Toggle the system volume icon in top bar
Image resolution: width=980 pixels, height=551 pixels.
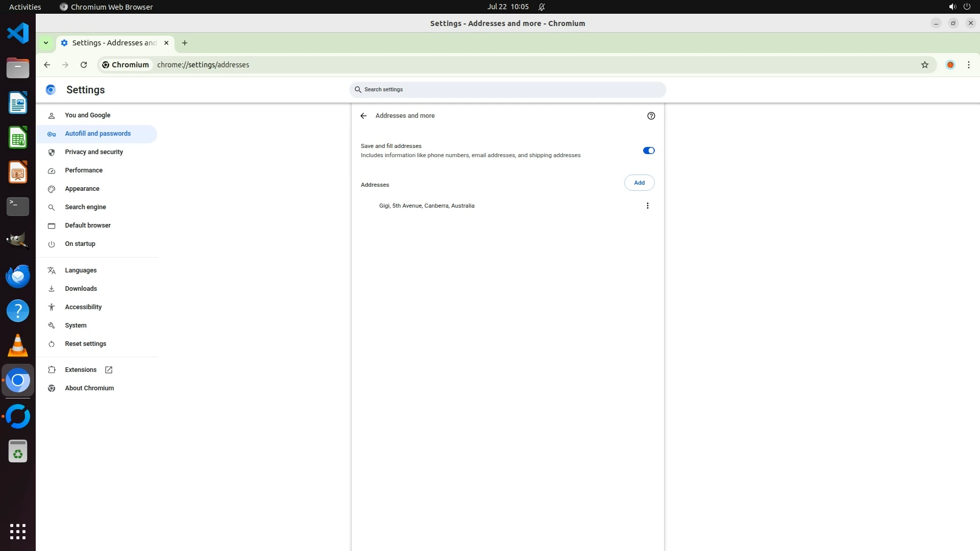coord(952,7)
